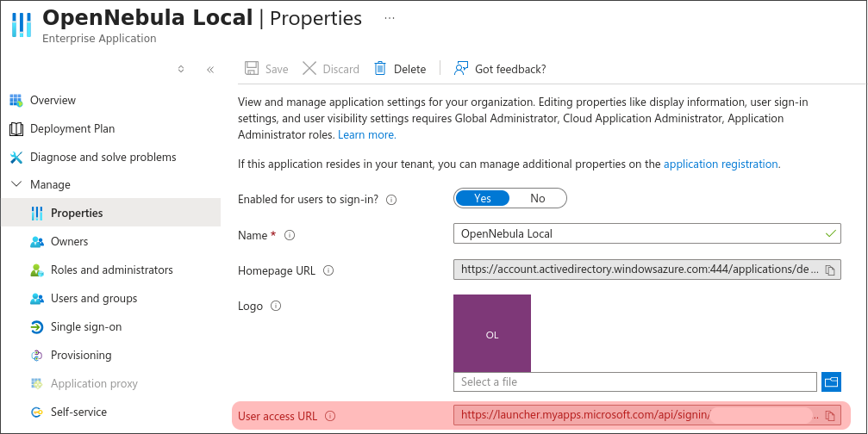Click the Delete trash icon
Screen dimensions: 868x434
[379, 69]
